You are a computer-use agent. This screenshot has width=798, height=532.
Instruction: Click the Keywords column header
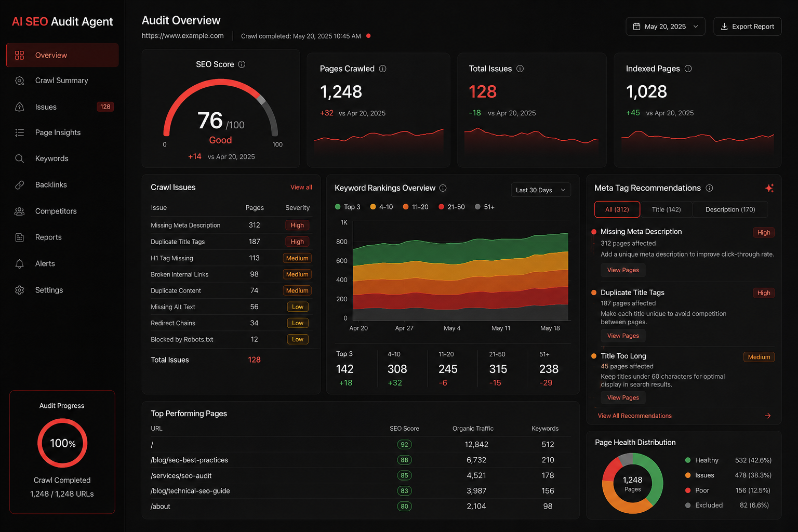[545, 429]
